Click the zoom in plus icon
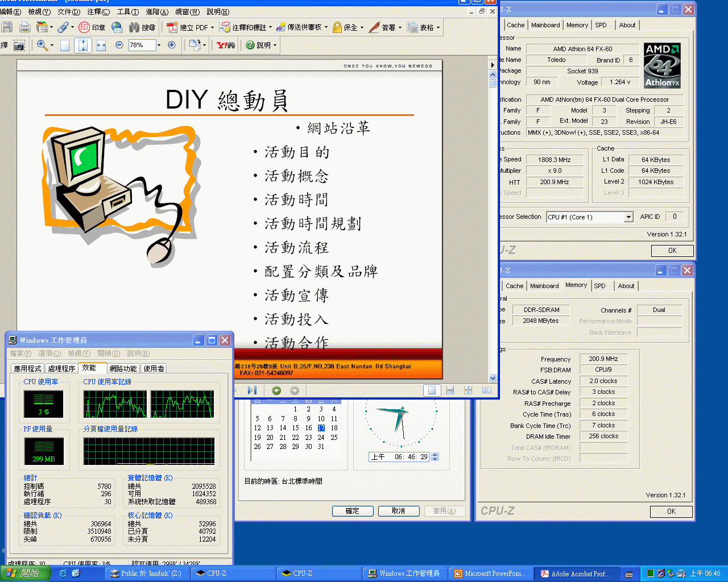728x582 pixels. [172, 45]
